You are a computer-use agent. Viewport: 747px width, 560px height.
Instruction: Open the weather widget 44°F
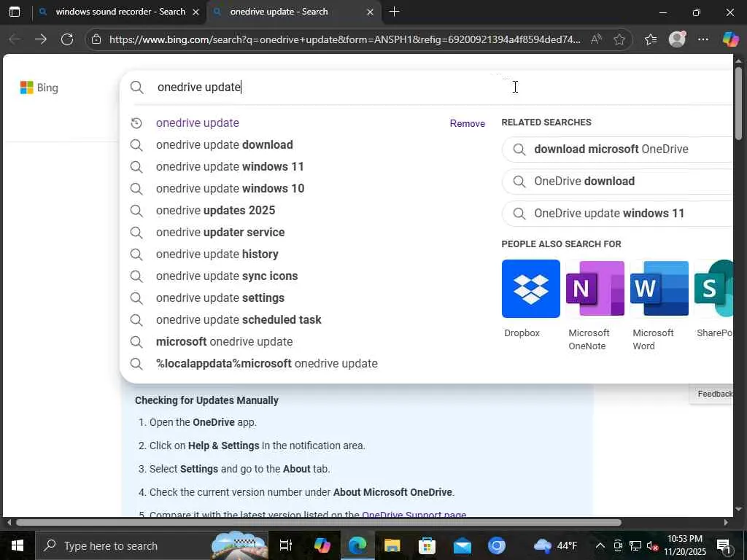(x=555, y=545)
